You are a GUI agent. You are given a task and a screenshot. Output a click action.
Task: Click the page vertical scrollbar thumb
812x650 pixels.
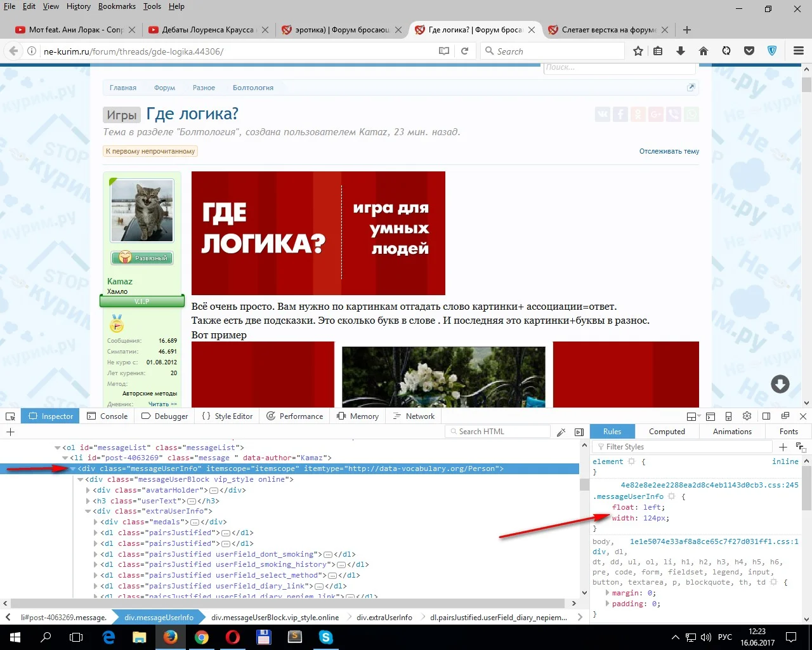click(806, 85)
